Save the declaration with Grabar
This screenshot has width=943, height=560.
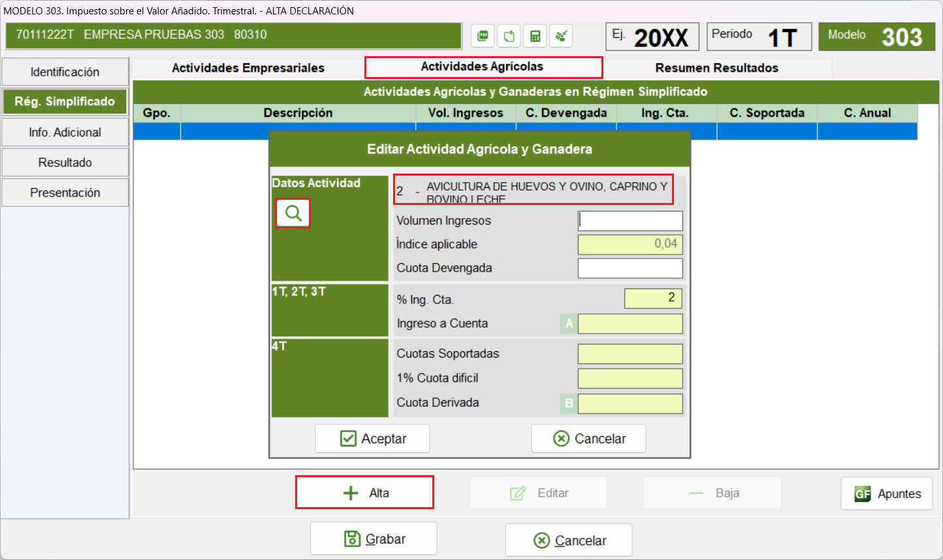(374, 539)
